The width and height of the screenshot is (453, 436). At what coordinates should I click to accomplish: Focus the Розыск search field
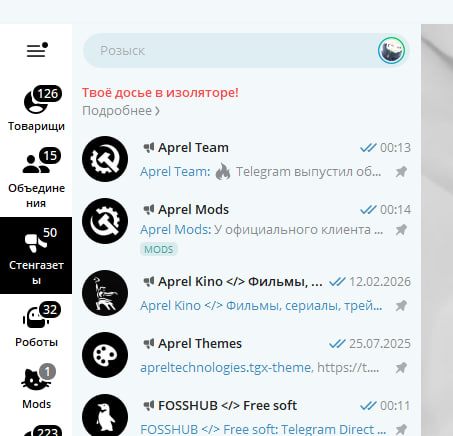(x=230, y=51)
